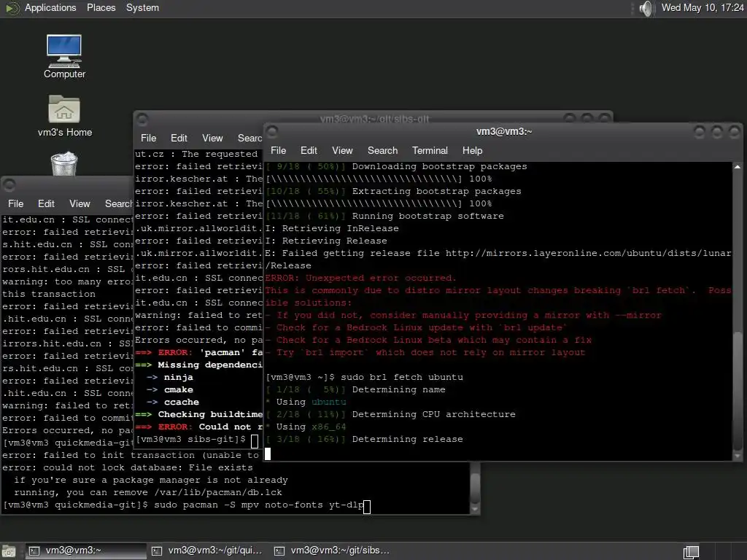Click scroll down arrow in front terminal scrollbar
Viewport: 747px width, 560px height.
(x=738, y=456)
